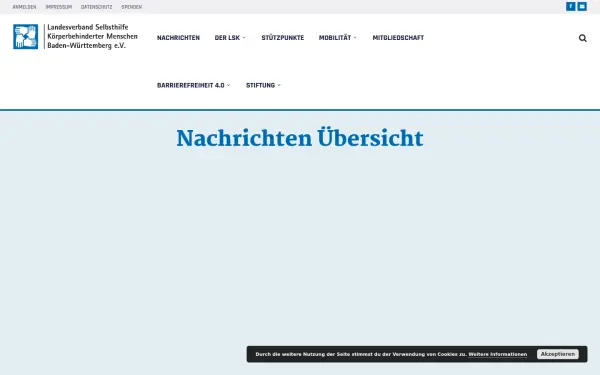600x375 pixels.
Task: Open the Facebook icon link
Action: 571,7
